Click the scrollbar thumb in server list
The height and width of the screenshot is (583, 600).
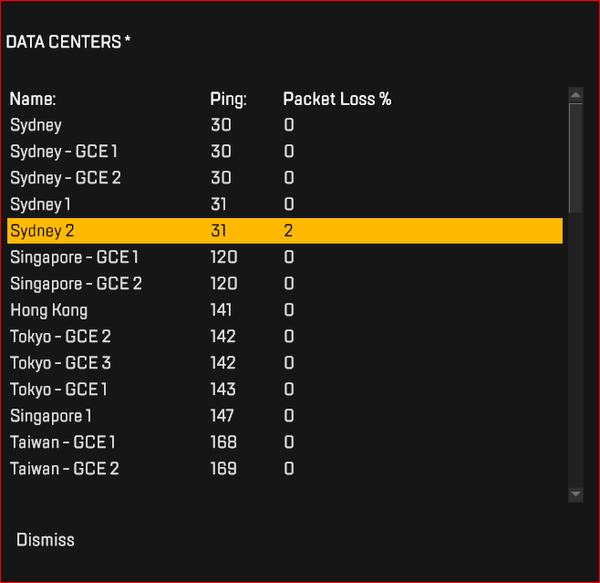tap(575, 156)
